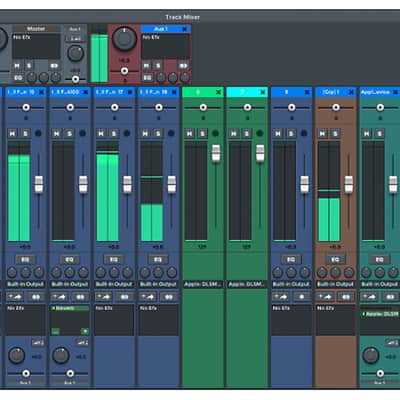Solo the channel ending 4100
The image size is (400, 400).
[x=69, y=134]
